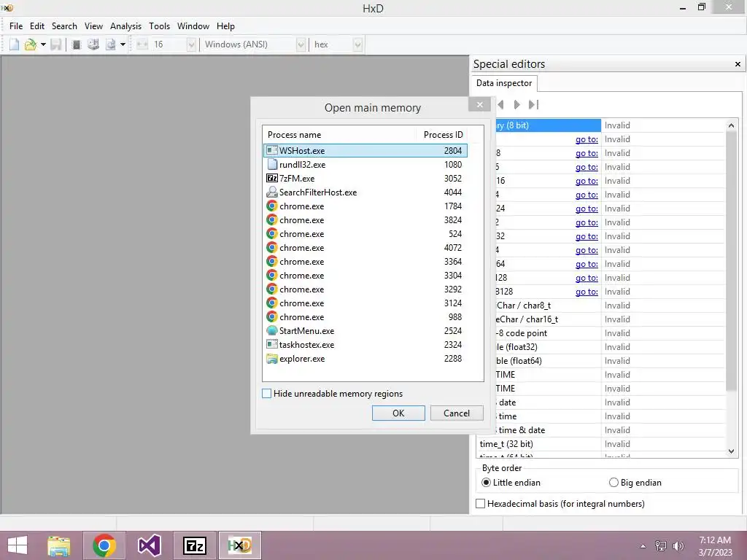This screenshot has width=747, height=560.
Task: Click the go to: link in the 16 row
Action: (587, 181)
